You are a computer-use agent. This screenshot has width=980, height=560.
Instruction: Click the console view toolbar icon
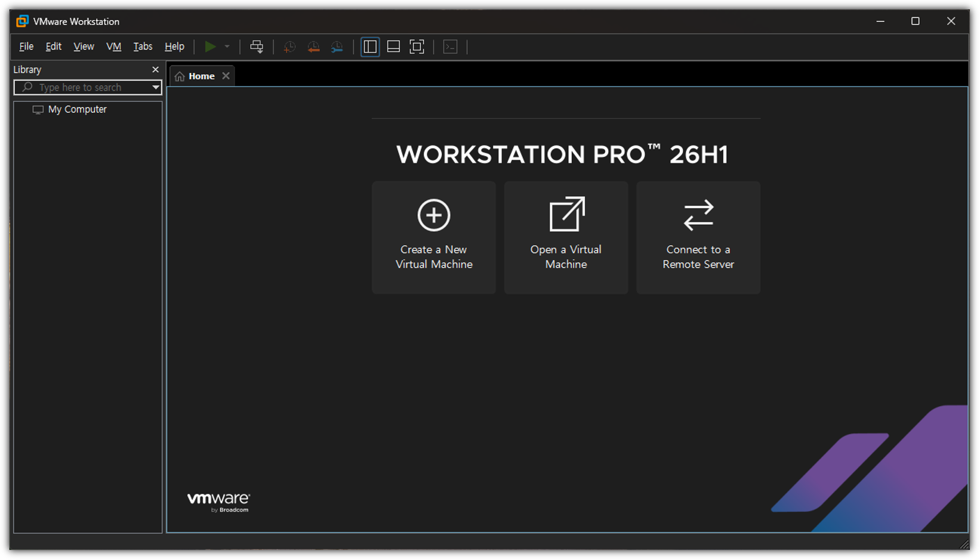click(451, 47)
